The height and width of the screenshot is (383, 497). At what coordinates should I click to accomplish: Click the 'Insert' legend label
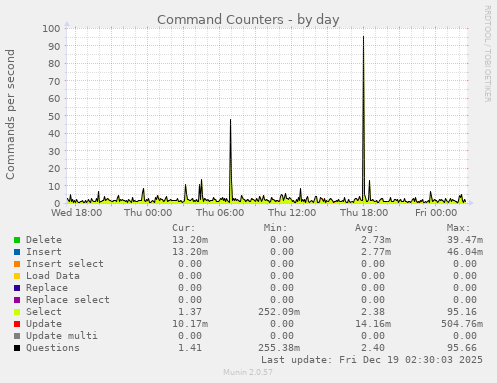point(44,252)
